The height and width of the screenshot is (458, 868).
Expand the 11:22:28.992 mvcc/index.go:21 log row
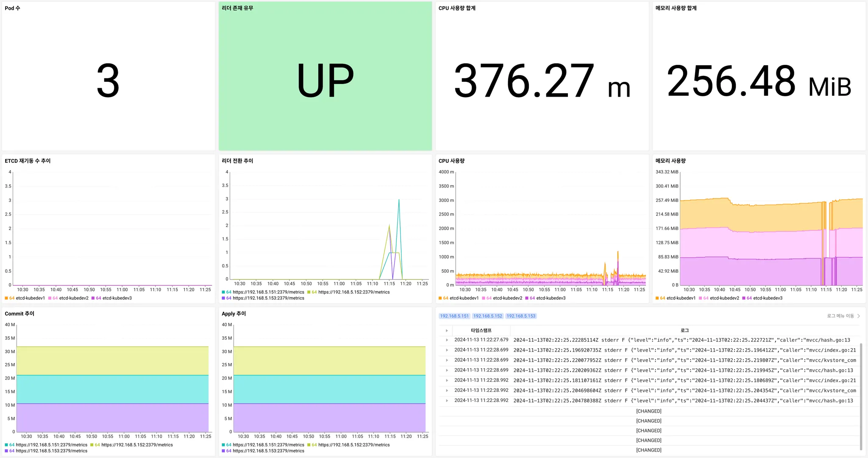click(x=447, y=380)
